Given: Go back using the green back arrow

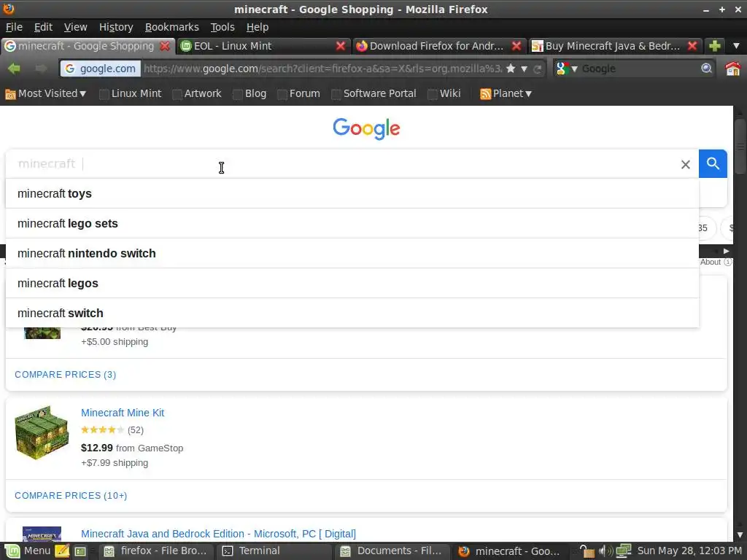Looking at the screenshot, I should [x=14, y=69].
